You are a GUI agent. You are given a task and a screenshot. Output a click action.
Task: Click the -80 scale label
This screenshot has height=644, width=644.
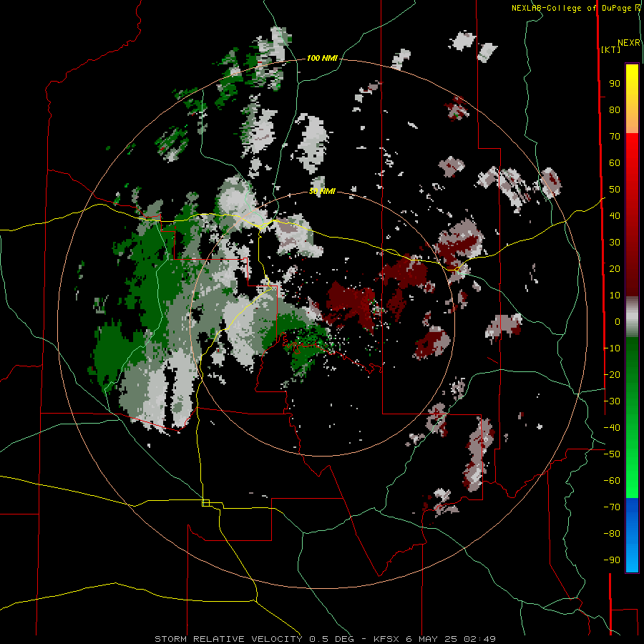(x=612, y=534)
